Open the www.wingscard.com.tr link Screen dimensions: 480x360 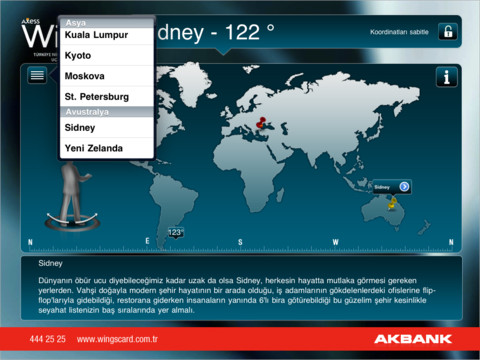tap(117, 339)
